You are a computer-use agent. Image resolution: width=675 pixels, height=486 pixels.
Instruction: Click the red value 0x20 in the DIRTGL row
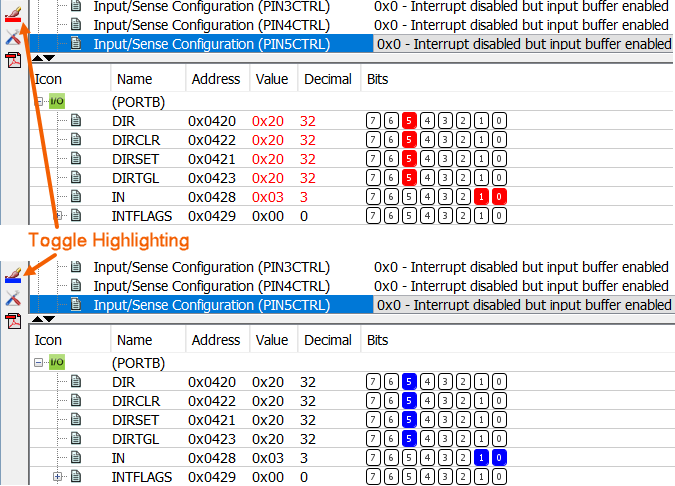[x=268, y=178]
